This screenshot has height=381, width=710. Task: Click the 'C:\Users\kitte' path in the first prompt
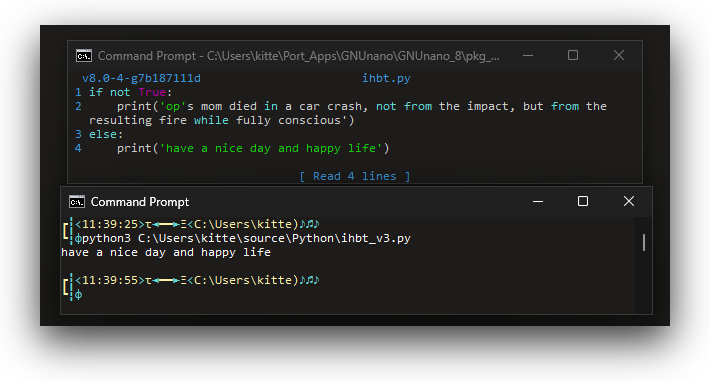243,224
